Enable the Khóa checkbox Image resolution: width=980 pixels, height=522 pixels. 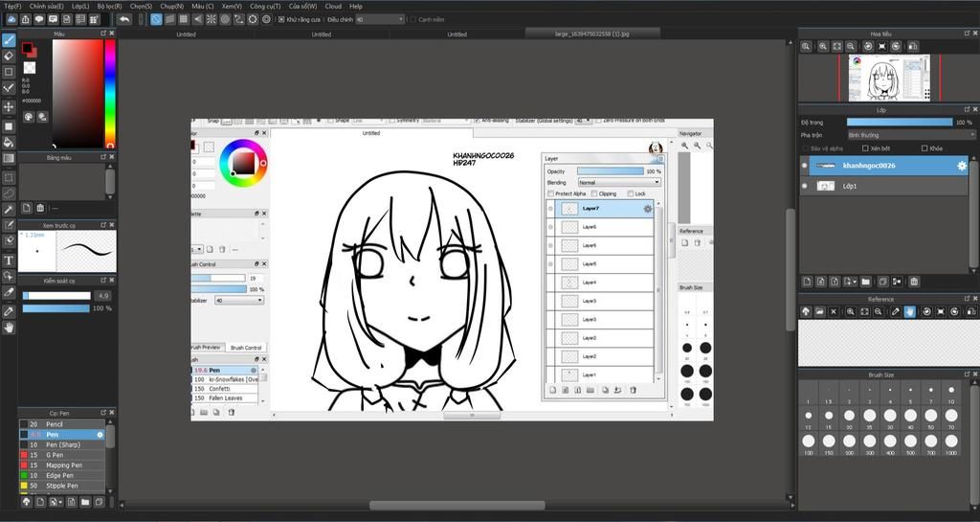click(x=924, y=148)
